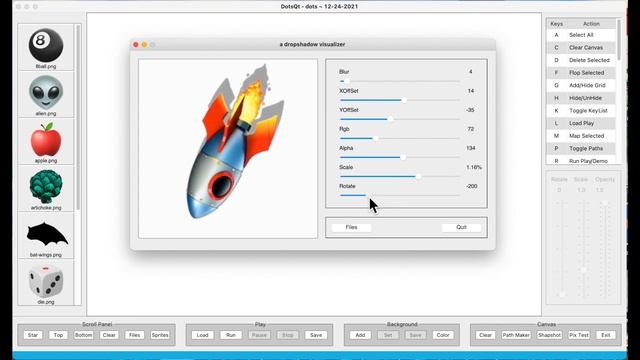Adjust the Blur slider
This screenshot has width=640, height=360.
[400, 81]
